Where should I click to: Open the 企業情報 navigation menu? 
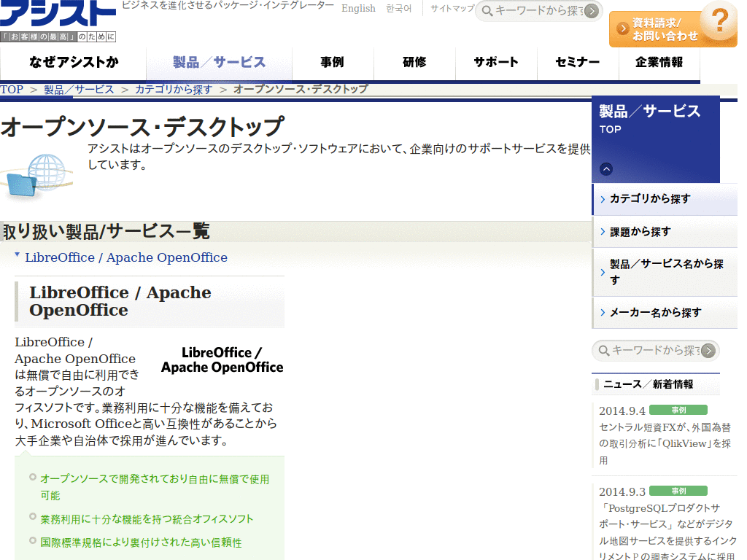pos(659,63)
